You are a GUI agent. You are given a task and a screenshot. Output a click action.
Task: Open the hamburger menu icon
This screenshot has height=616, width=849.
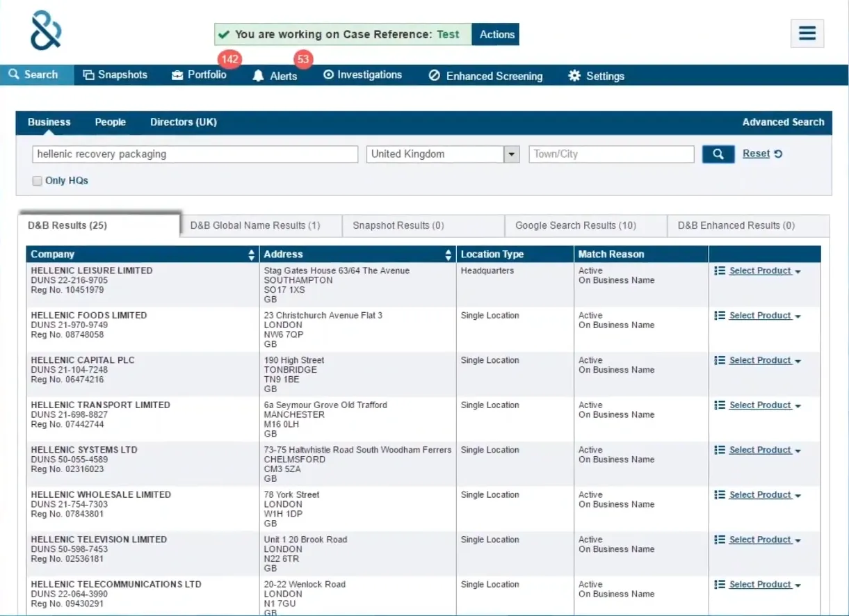[x=807, y=33]
